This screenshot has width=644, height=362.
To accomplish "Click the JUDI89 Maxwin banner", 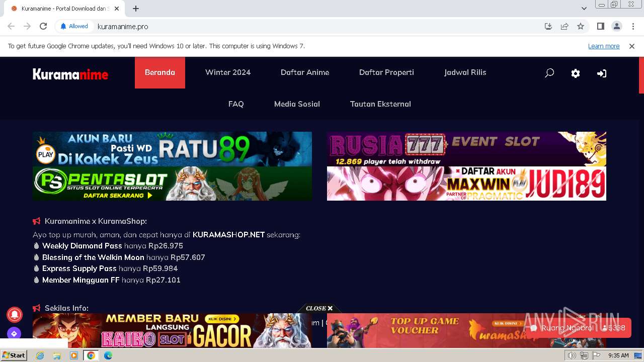I will coord(466,184).
